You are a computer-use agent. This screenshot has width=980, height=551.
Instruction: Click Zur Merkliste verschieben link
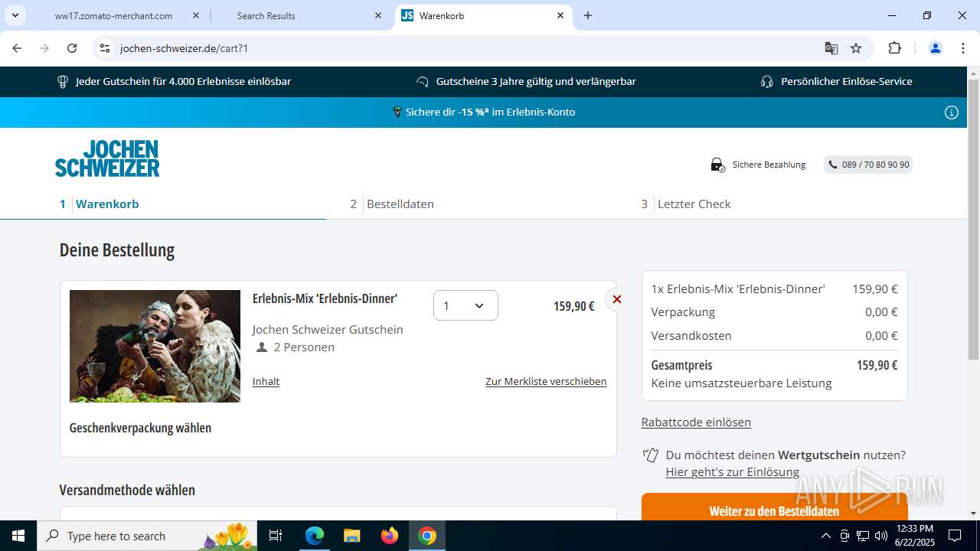[546, 381]
